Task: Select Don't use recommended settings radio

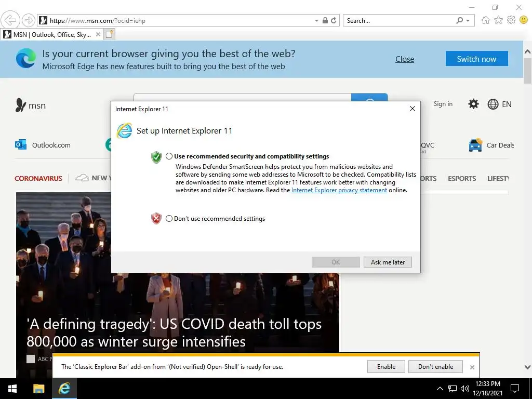Action: tap(169, 219)
